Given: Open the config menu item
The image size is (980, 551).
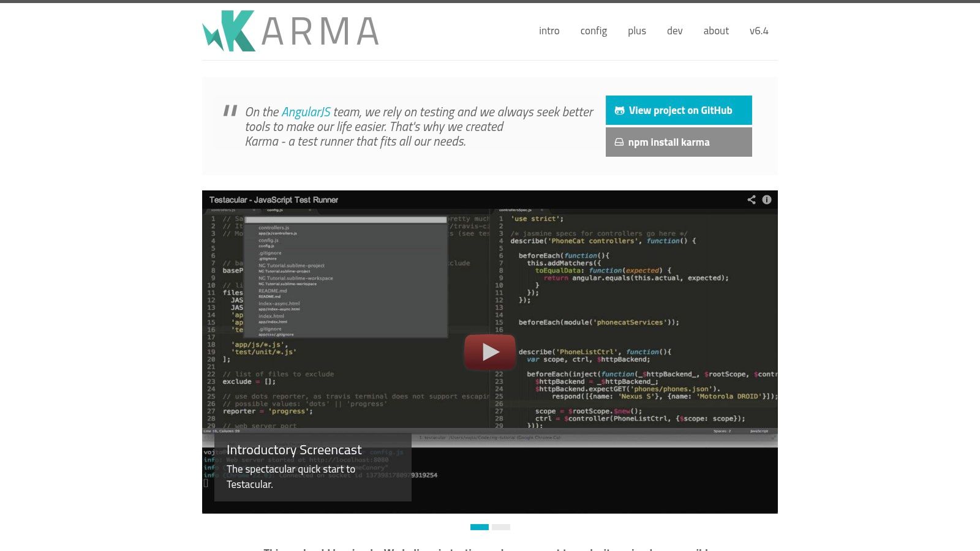Looking at the screenshot, I should pos(594,31).
